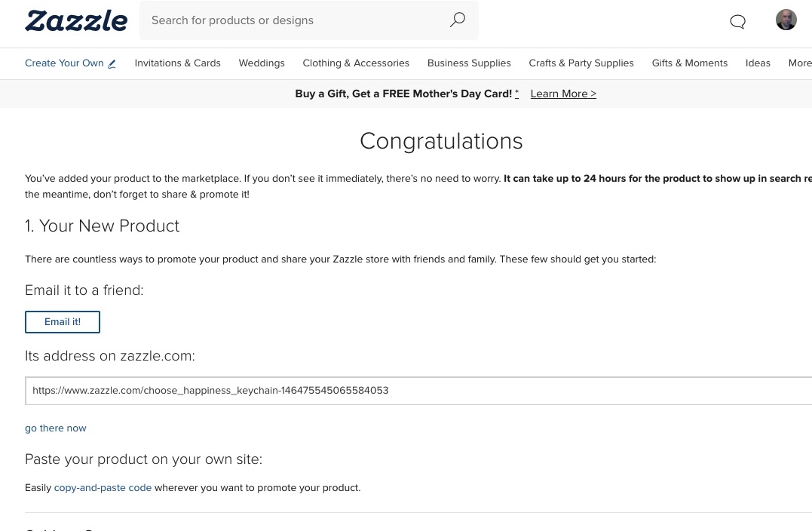The height and width of the screenshot is (531, 812).
Task: Open the chat bubble icon
Action: click(x=737, y=21)
